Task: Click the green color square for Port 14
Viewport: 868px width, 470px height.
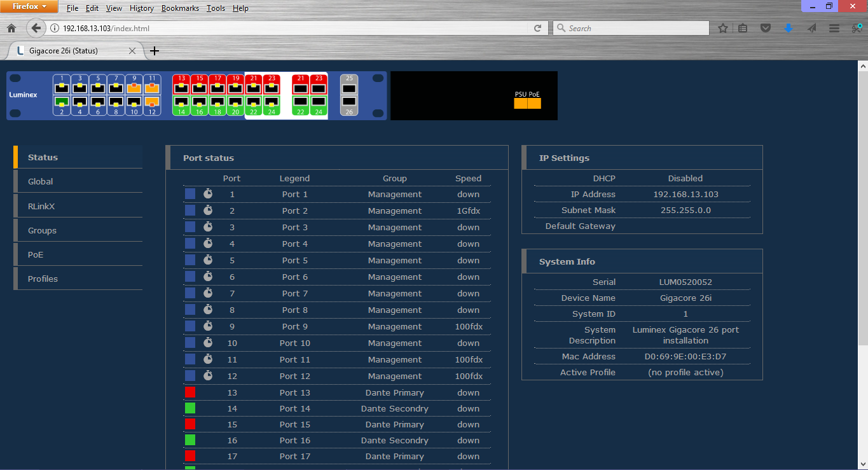Action: coord(190,408)
